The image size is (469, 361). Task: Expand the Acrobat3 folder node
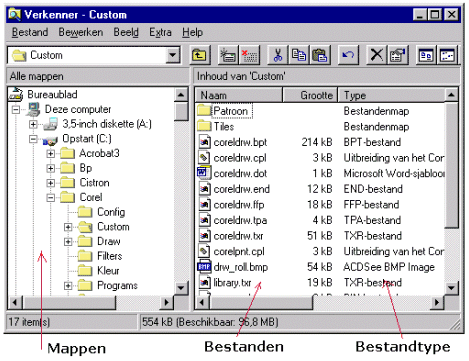50,154
